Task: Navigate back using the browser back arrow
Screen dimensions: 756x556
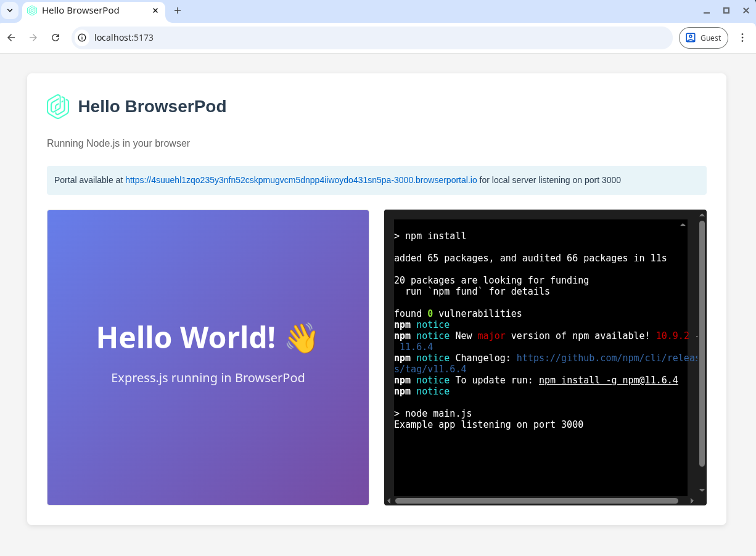Action: point(10,38)
